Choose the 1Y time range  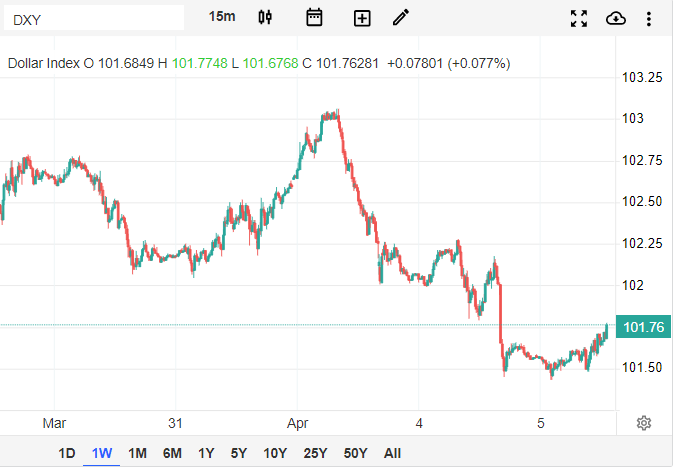[206, 453]
